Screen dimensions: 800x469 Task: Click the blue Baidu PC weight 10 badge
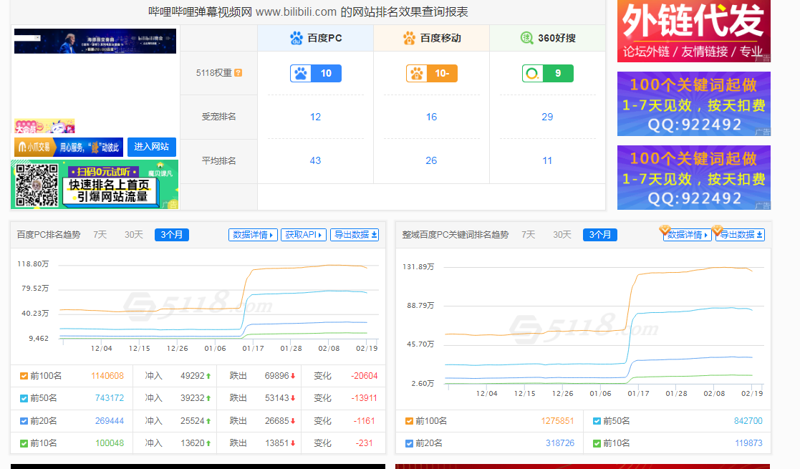[316, 73]
